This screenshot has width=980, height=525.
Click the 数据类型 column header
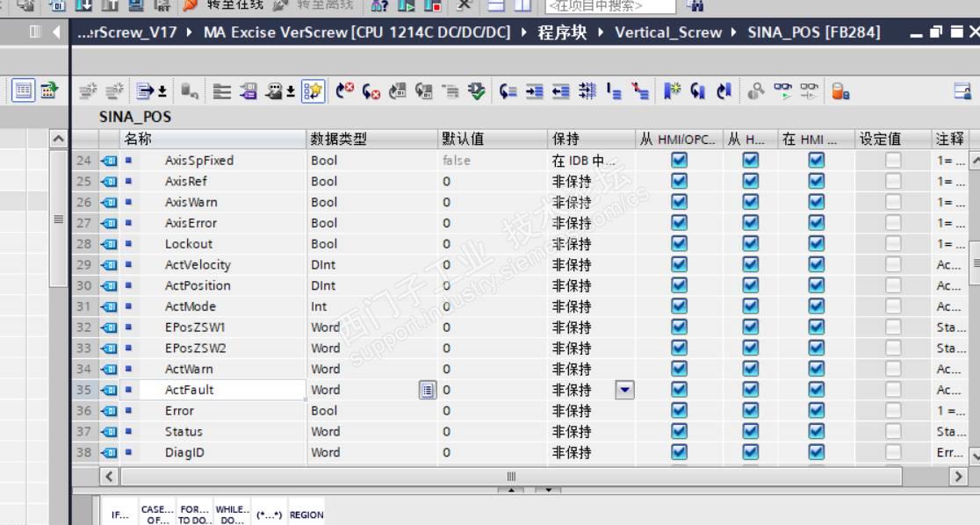pos(372,139)
